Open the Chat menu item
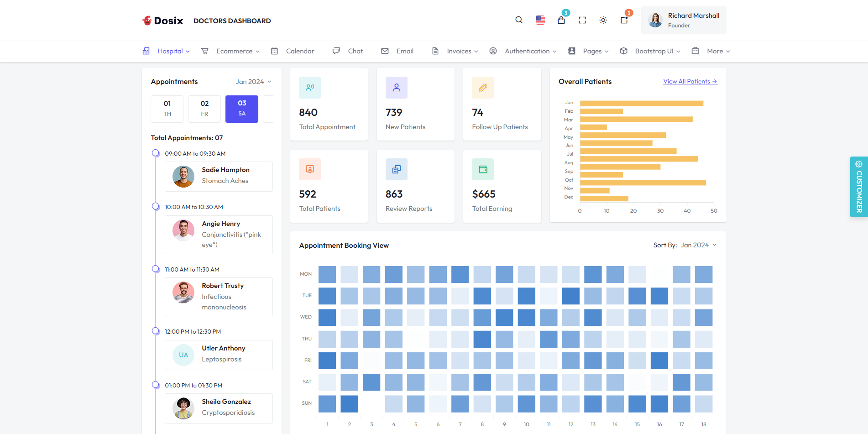The width and height of the screenshot is (868, 434). pyautogui.click(x=348, y=51)
